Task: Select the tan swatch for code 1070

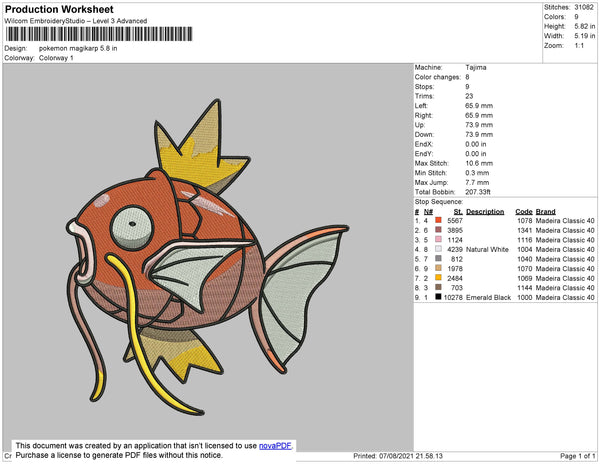Action: [439, 268]
